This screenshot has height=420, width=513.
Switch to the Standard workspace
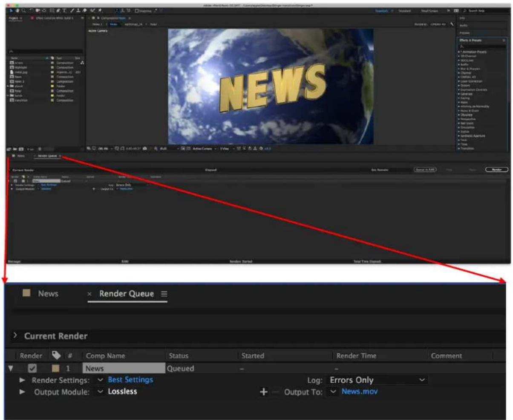click(404, 11)
